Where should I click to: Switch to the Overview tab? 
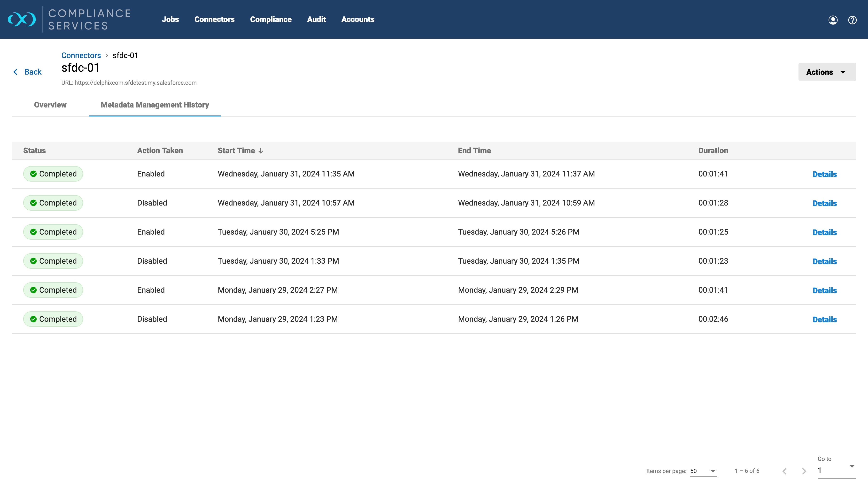coord(50,105)
